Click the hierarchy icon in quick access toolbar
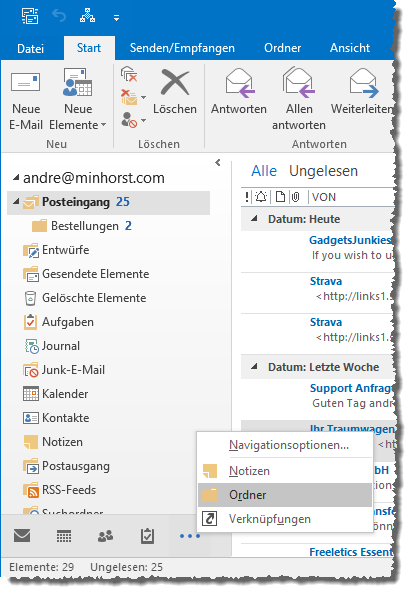The image size is (412, 595). point(88,16)
